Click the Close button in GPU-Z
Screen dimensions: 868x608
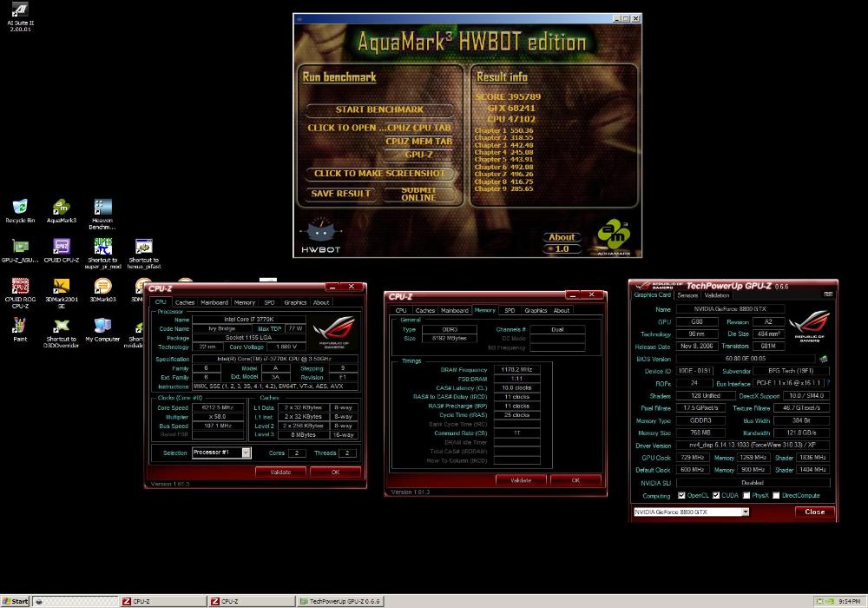814,512
